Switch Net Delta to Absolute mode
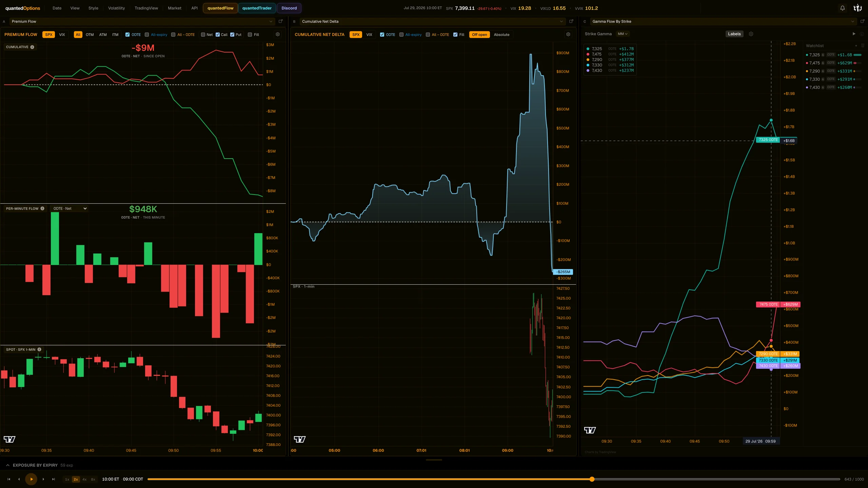This screenshot has width=868, height=488. tap(501, 35)
